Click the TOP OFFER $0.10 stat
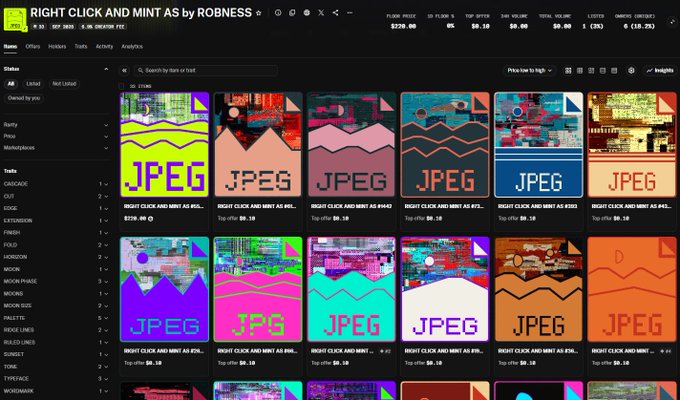The width and height of the screenshot is (680, 400). tap(477, 21)
